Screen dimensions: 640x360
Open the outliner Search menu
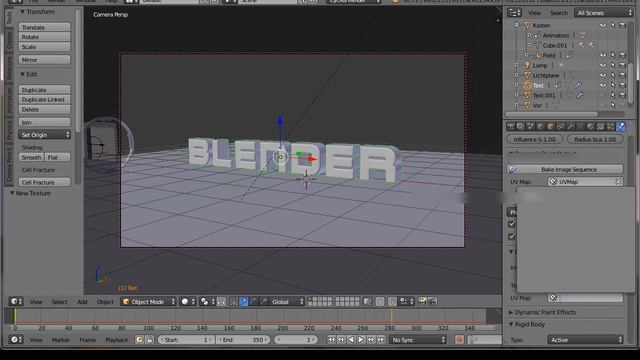[559, 13]
